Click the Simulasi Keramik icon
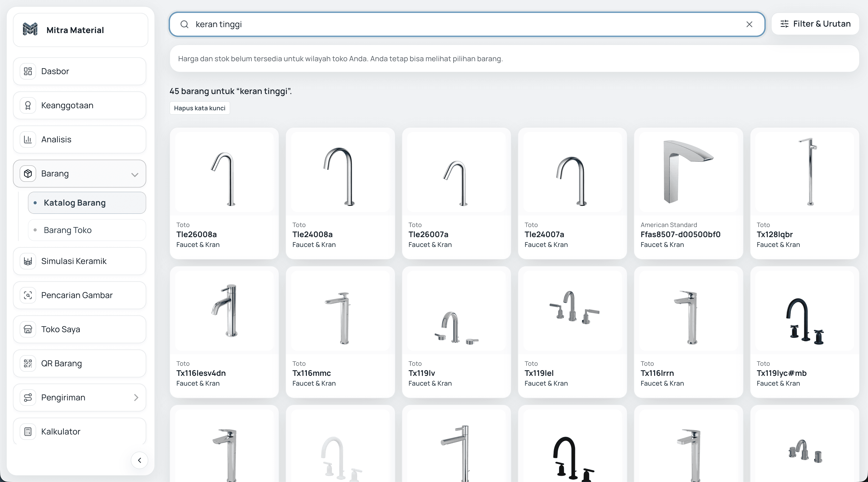868x482 pixels. pos(28,261)
